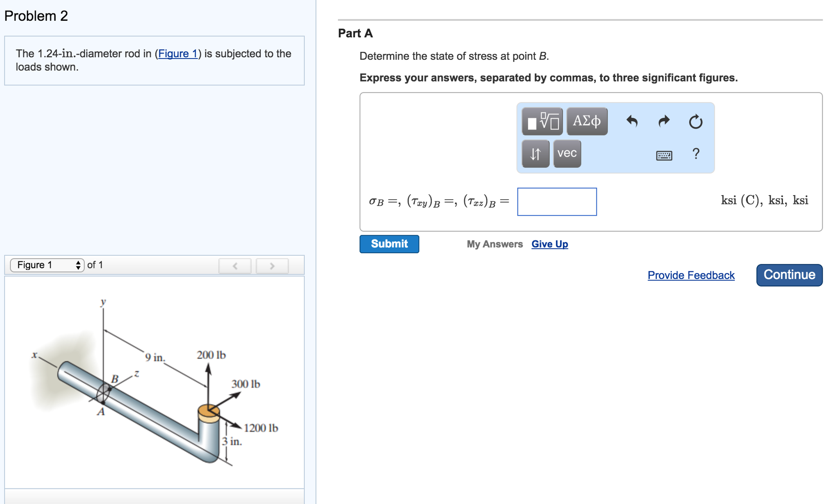Viewport: 837px width, 504px height.
Task: Click the sort/swap arrows icon
Action: pyautogui.click(x=535, y=154)
